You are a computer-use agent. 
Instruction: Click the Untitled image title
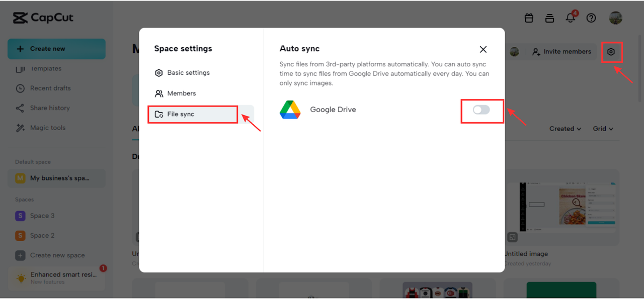(526, 254)
